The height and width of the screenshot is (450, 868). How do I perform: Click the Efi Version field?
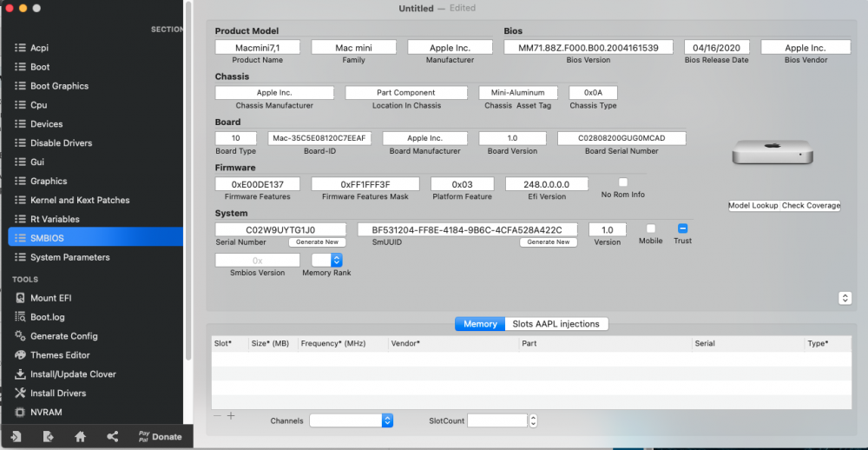tap(547, 184)
